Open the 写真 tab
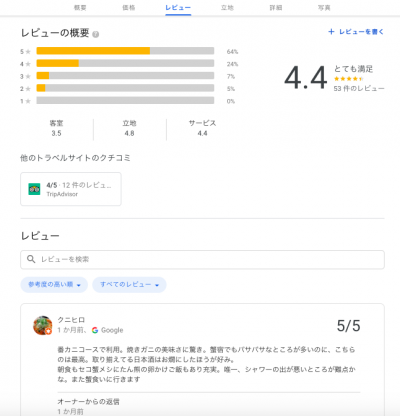This screenshot has height=416, width=400. click(x=324, y=8)
